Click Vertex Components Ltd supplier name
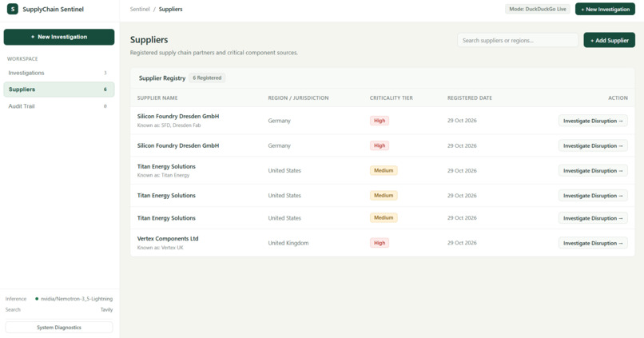The image size is (644, 338). (168, 239)
